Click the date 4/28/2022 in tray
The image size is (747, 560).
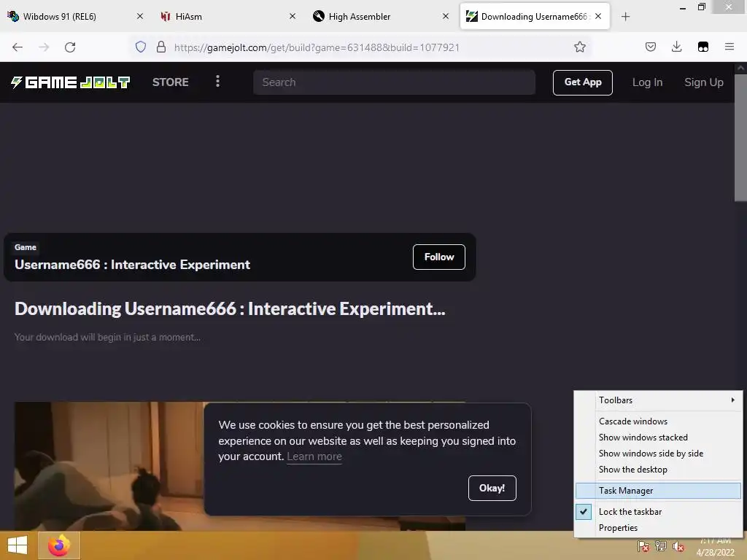(715, 553)
